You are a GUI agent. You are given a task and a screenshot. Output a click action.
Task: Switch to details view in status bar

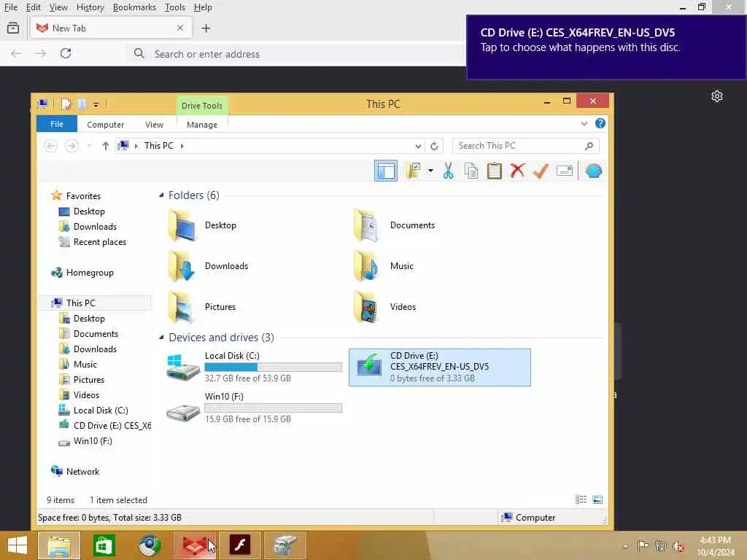click(x=581, y=499)
